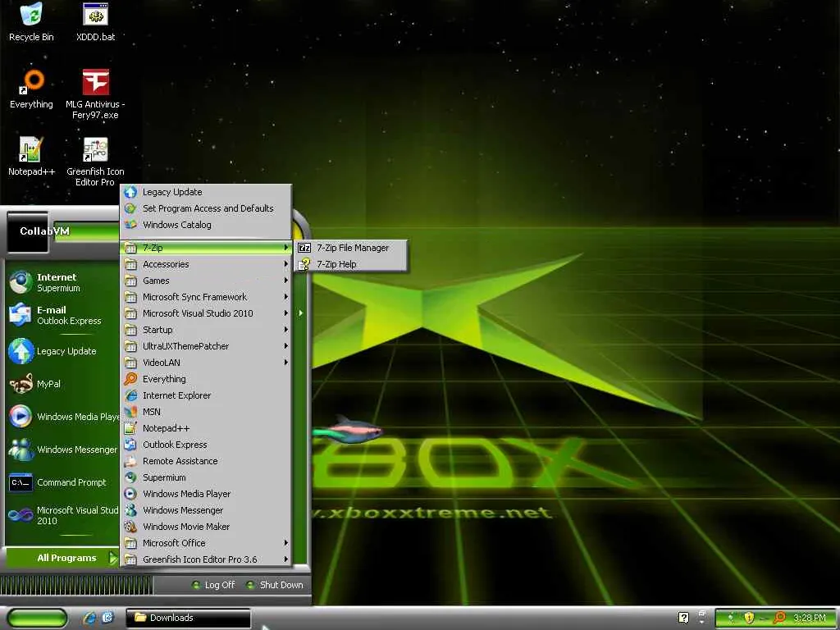This screenshot has height=630, width=840.
Task: Launch Notepad++ from All Programs list
Action: (206, 428)
